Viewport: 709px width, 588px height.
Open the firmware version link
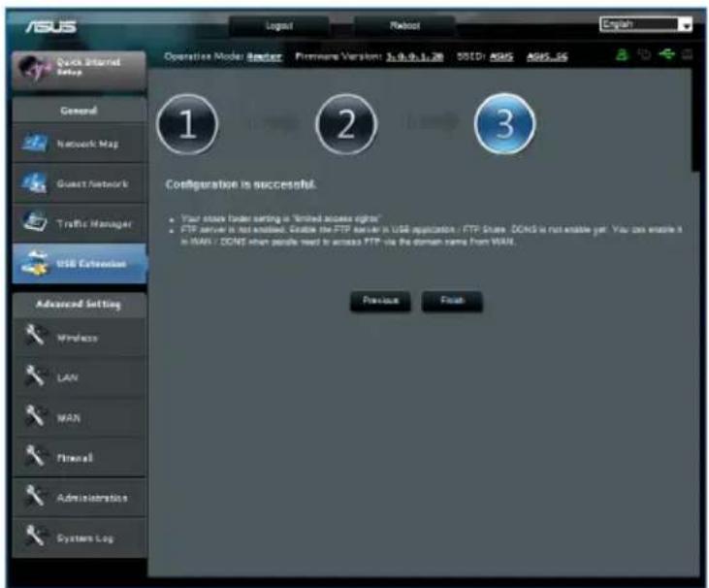[415, 56]
